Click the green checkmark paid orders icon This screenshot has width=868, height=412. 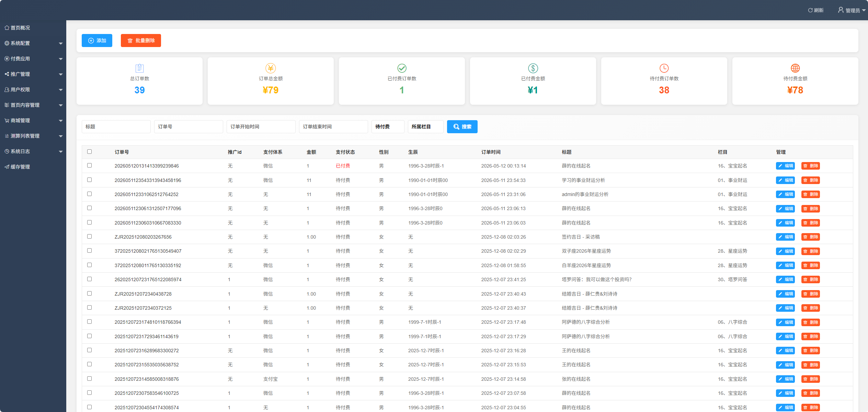coord(402,68)
